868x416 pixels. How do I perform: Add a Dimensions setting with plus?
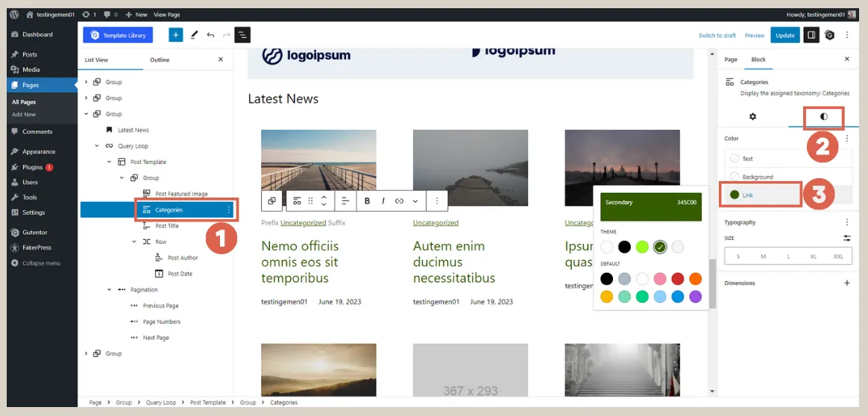pos(846,283)
